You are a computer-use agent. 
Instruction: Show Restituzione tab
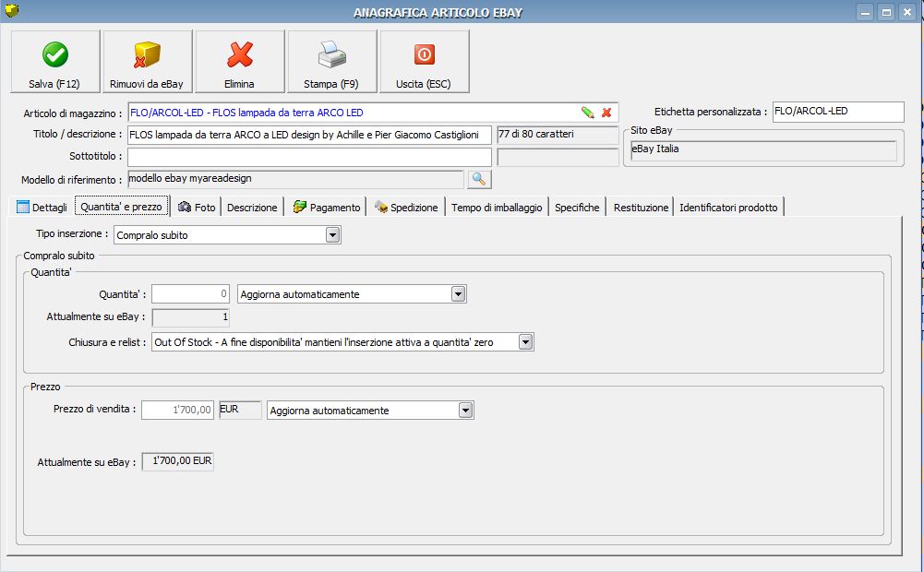[642, 208]
